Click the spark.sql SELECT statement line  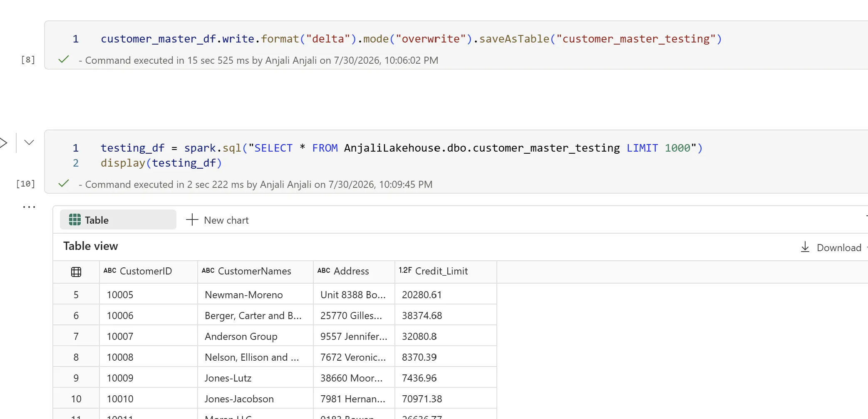(402, 148)
